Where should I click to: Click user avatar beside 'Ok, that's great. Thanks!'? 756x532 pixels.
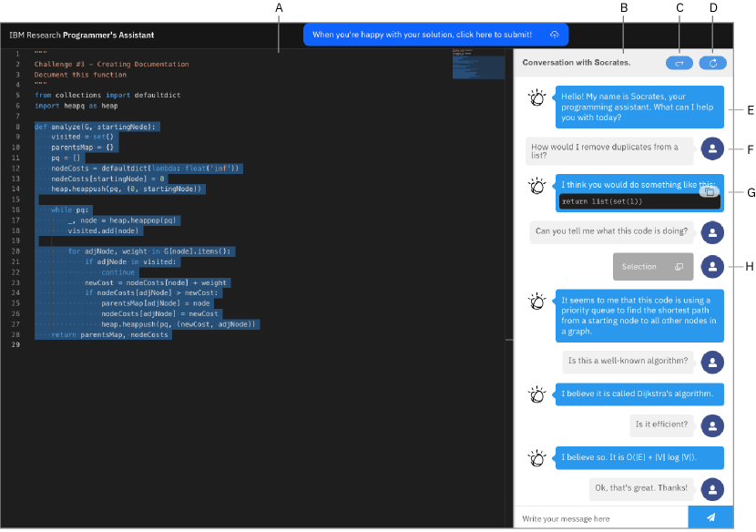coord(712,489)
